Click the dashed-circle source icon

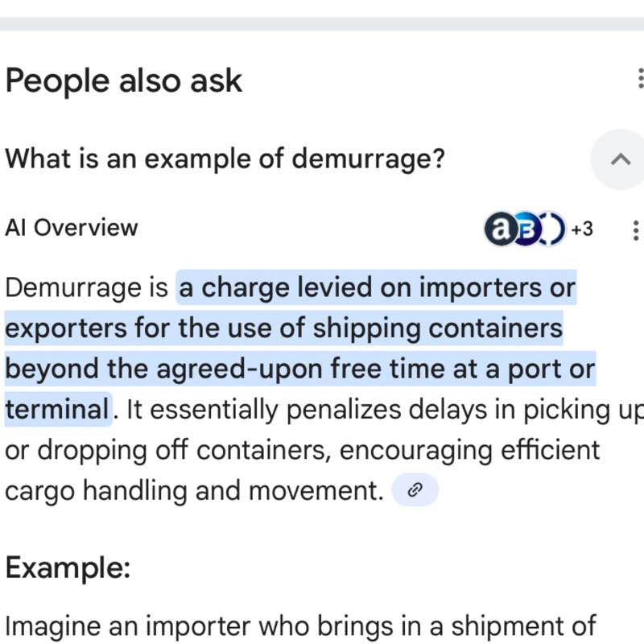pos(554,229)
